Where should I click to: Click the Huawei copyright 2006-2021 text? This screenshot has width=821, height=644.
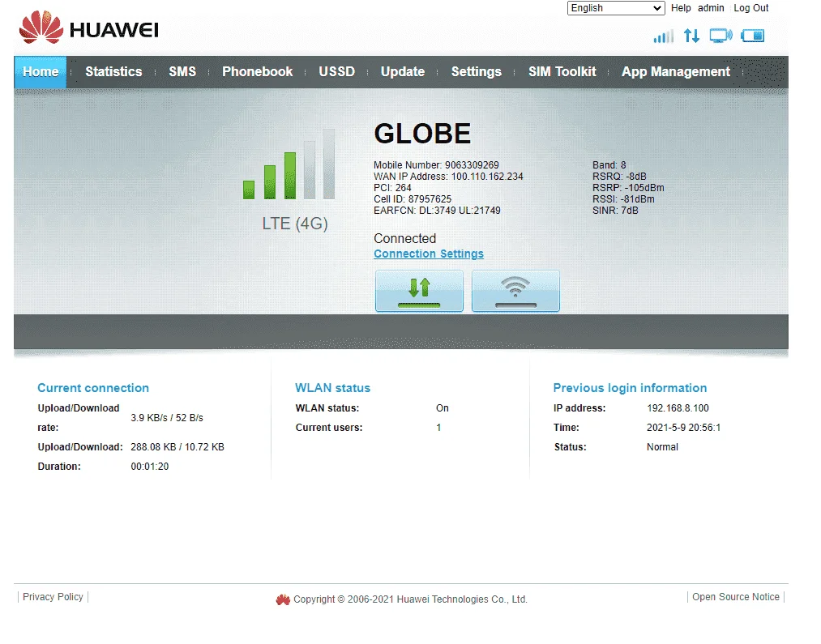[410, 599]
